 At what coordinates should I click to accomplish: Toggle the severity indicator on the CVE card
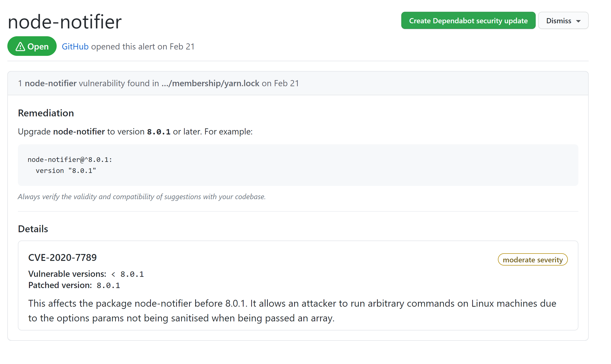click(x=533, y=259)
